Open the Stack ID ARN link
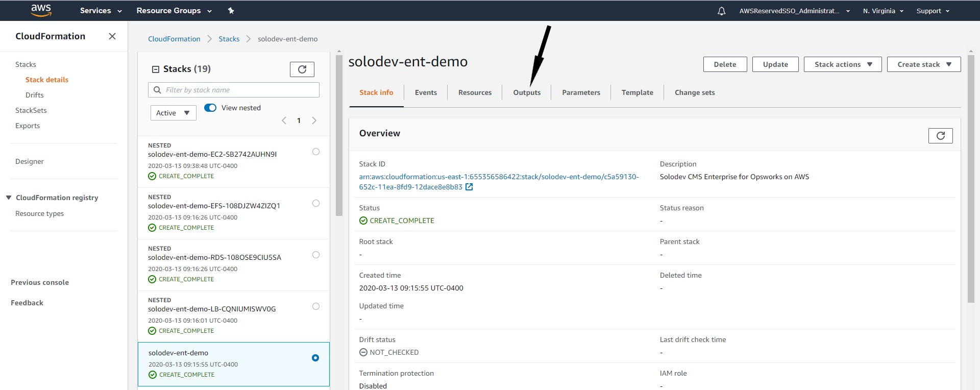This screenshot has height=390, width=980. [499, 182]
